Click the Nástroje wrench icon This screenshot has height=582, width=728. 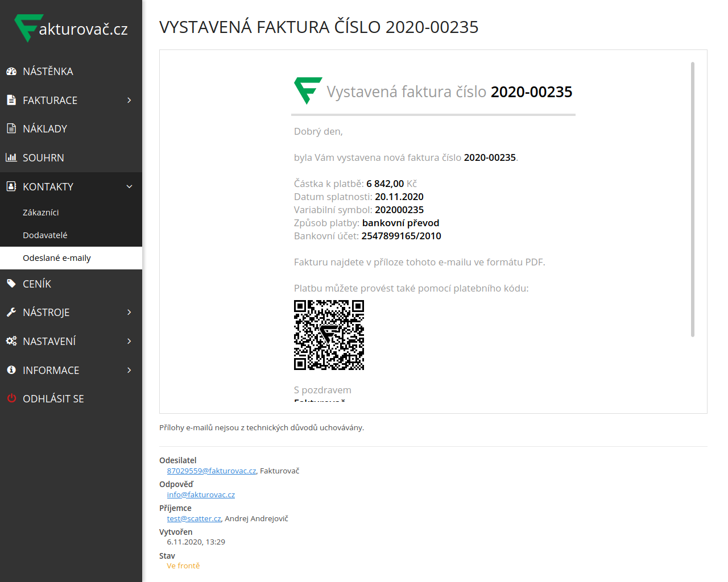11,312
